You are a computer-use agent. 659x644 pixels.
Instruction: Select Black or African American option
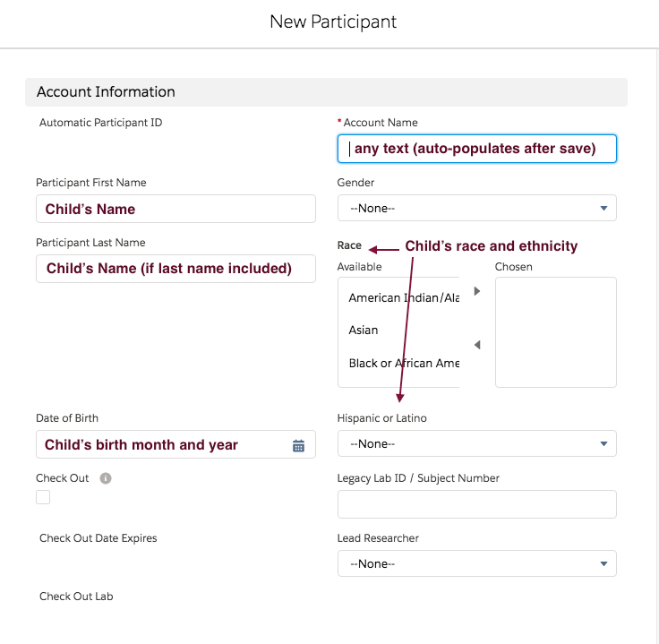(x=403, y=363)
